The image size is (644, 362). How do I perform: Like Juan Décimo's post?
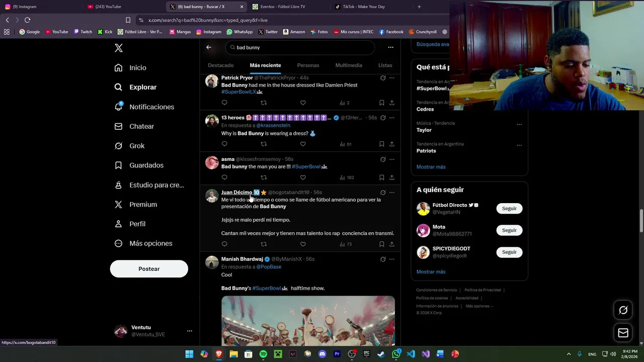pyautogui.click(x=303, y=244)
